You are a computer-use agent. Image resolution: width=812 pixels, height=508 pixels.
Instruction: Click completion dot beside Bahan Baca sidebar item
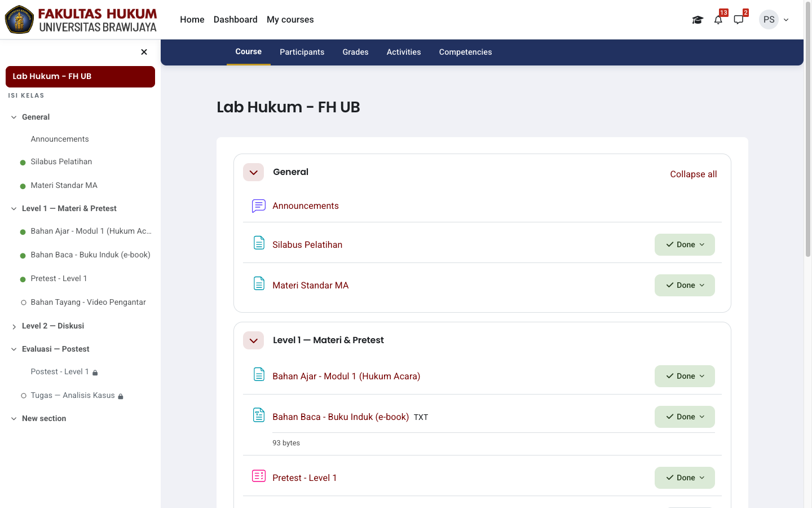pos(23,256)
